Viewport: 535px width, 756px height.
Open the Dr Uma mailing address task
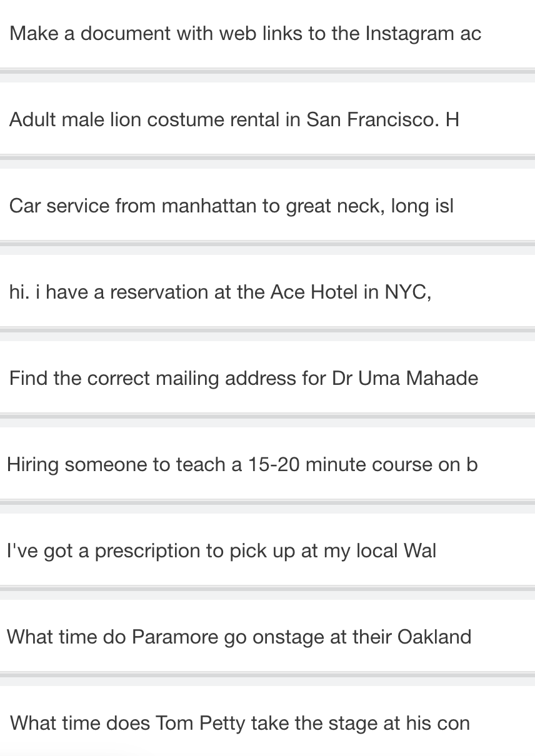pos(244,378)
